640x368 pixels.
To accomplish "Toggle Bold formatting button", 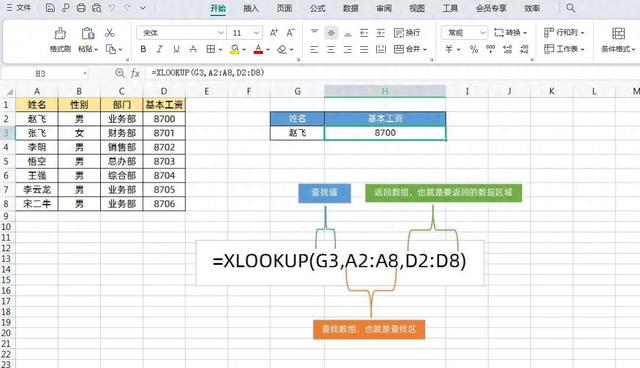I will (143, 49).
